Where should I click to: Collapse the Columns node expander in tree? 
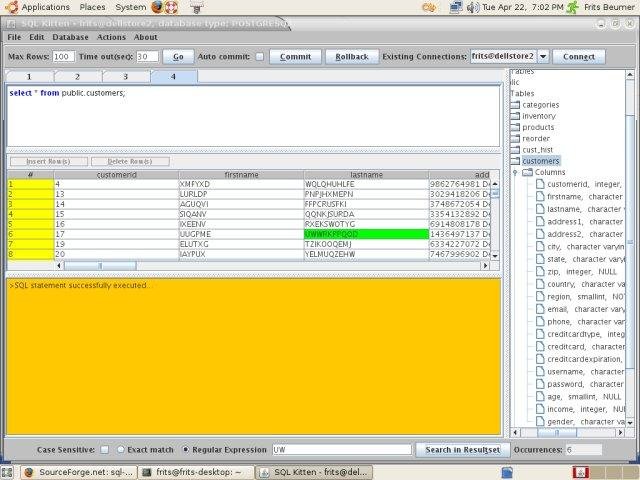click(x=515, y=172)
